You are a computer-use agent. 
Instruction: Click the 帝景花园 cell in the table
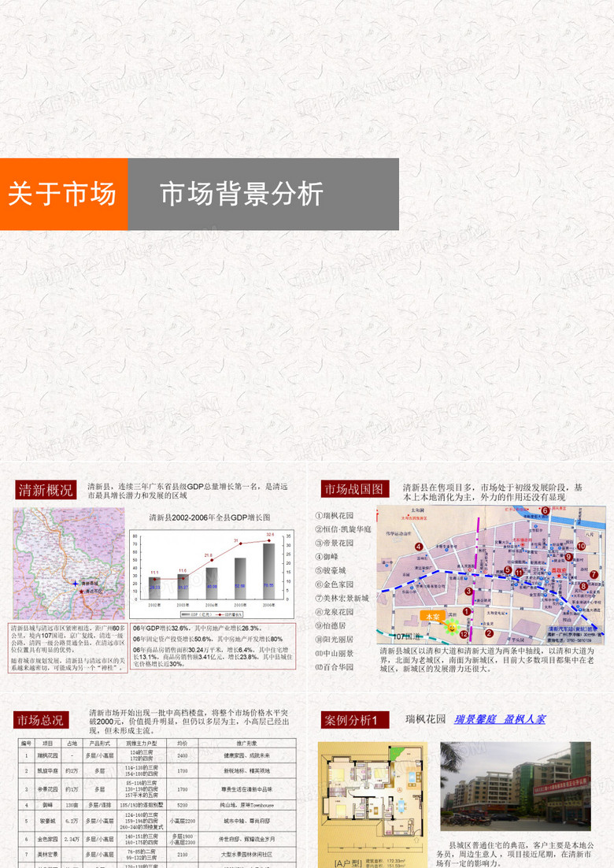pos(47,789)
